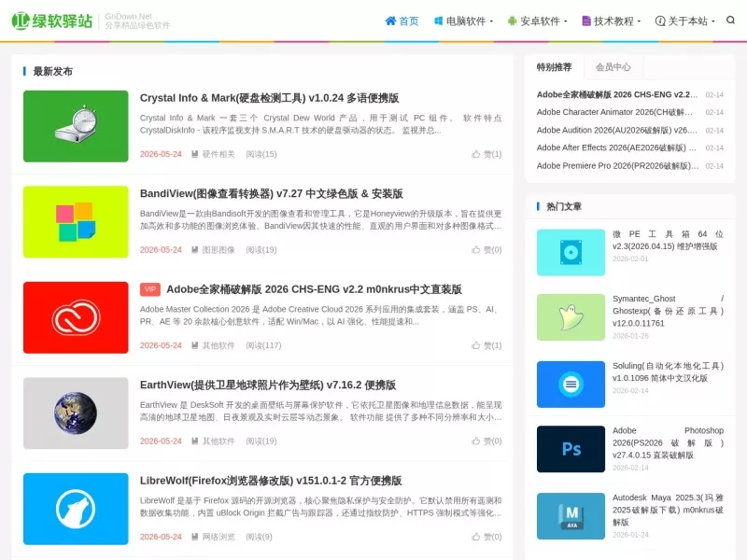747x560 pixels.
Task: Open Adobe全家桶破解版 2026 article title
Action: tap(314, 289)
